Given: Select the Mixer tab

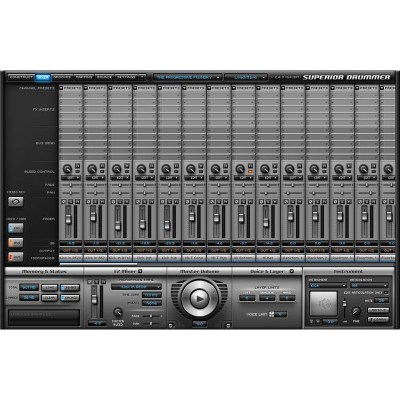Looking at the screenshot, I should coord(43,77).
